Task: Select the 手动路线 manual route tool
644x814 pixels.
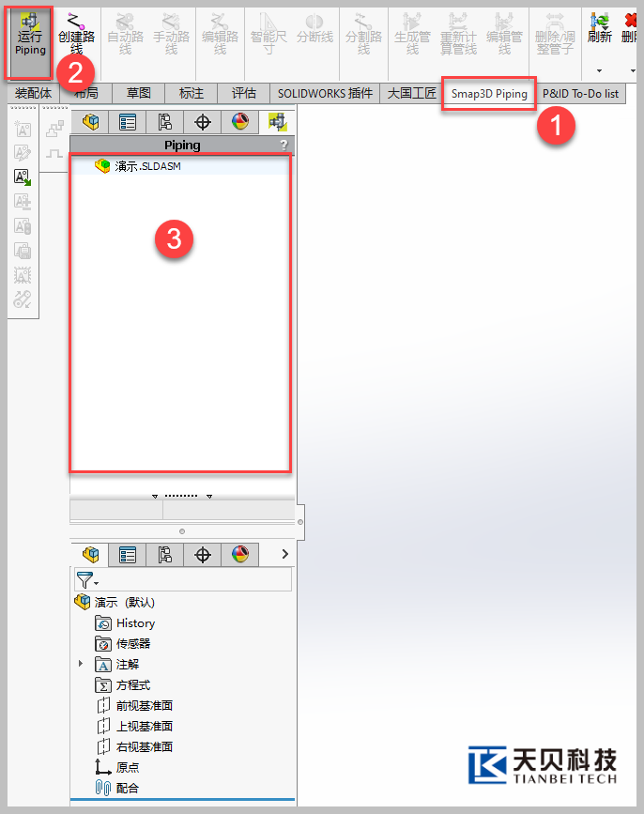Action: tap(171, 36)
